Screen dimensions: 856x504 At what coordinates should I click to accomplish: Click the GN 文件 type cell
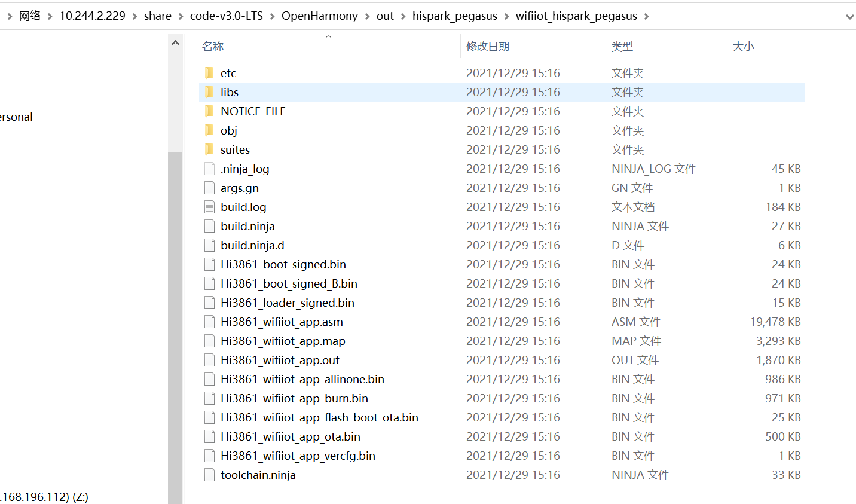(632, 188)
